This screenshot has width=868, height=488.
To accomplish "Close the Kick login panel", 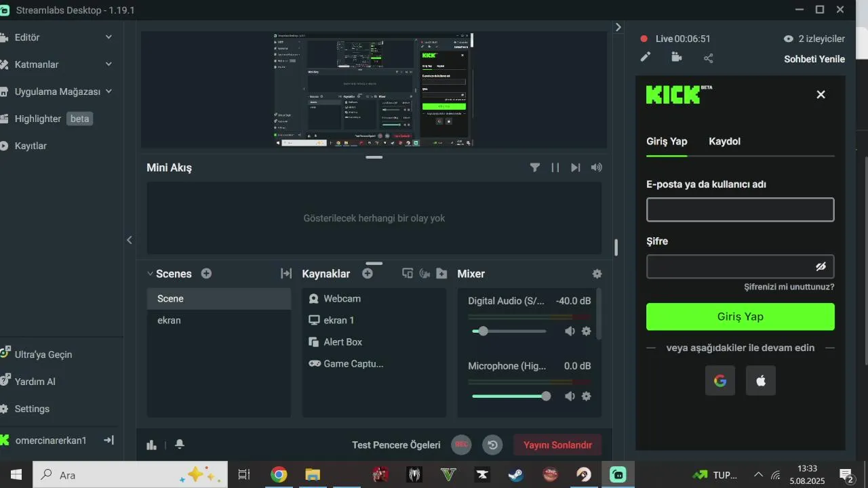I will tap(821, 94).
